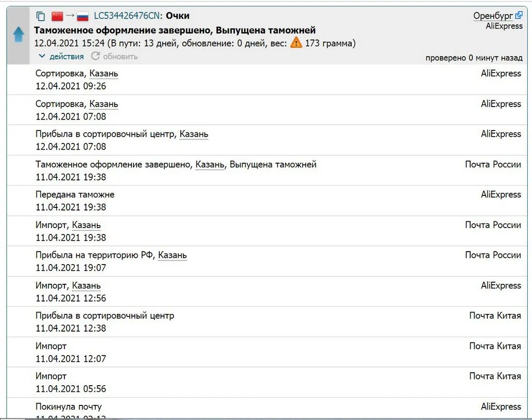Click the parcel title Очки
The height and width of the screenshot is (420, 532).
pyautogui.click(x=178, y=16)
